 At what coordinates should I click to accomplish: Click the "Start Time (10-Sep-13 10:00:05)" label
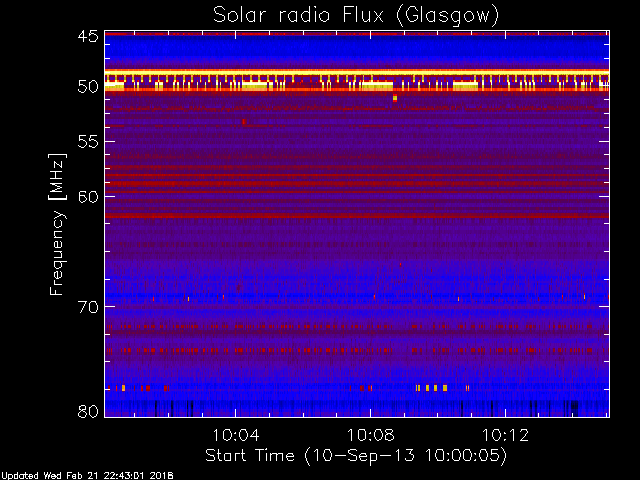tap(356, 456)
